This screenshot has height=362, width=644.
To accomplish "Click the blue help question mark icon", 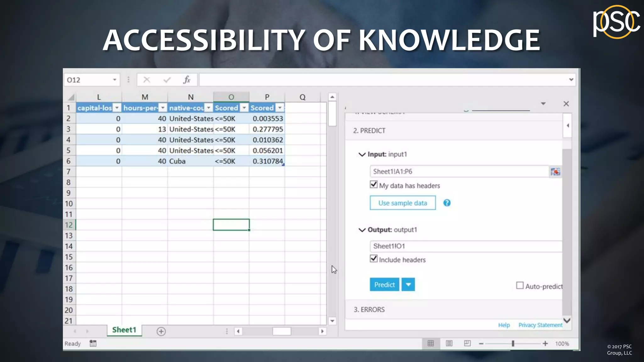I will coord(447,203).
